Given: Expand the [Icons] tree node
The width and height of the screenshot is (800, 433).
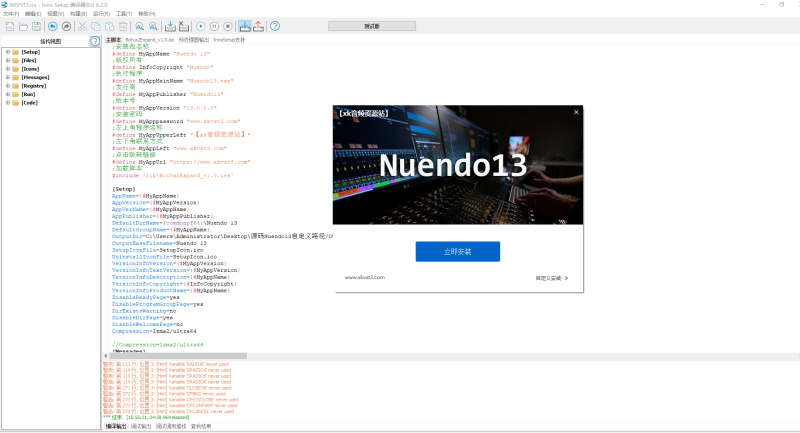Looking at the screenshot, I should (8, 69).
